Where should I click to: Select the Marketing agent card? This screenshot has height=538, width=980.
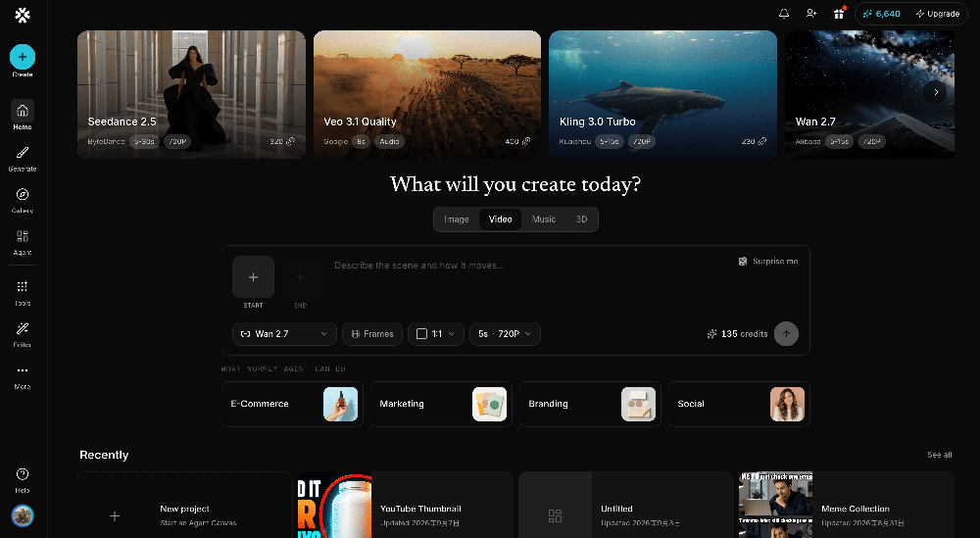tap(441, 405)
